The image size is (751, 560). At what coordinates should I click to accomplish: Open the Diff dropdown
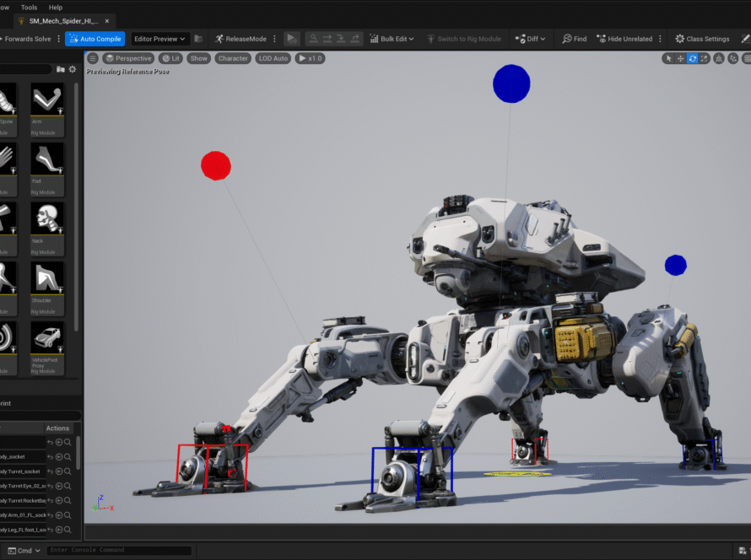pyautogui.click(x=531, y=39)
